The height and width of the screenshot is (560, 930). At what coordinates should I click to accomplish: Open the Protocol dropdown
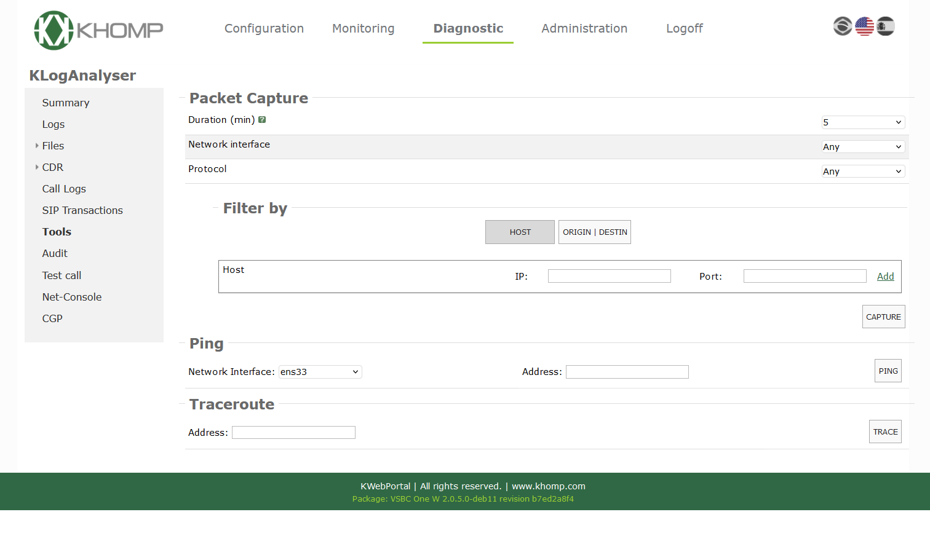(862, 172)
